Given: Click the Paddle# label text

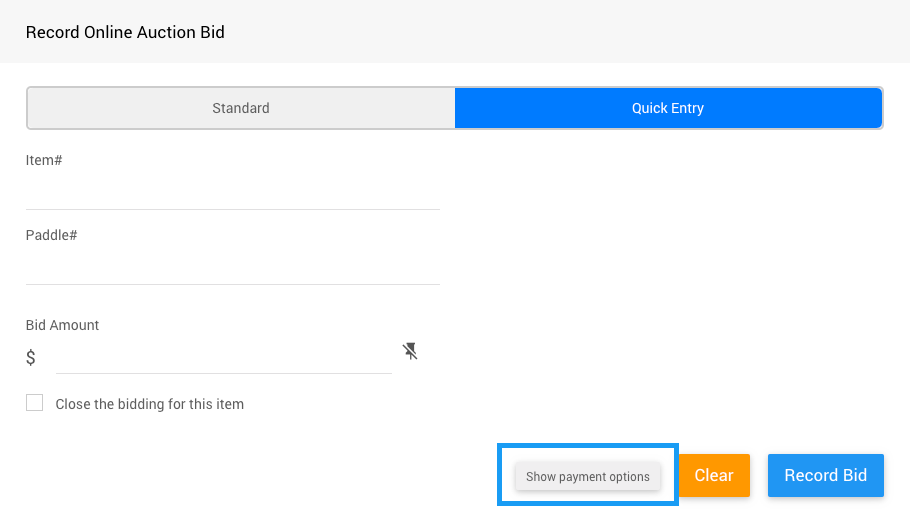Looking at the screenshot, I should coord(52,235).
